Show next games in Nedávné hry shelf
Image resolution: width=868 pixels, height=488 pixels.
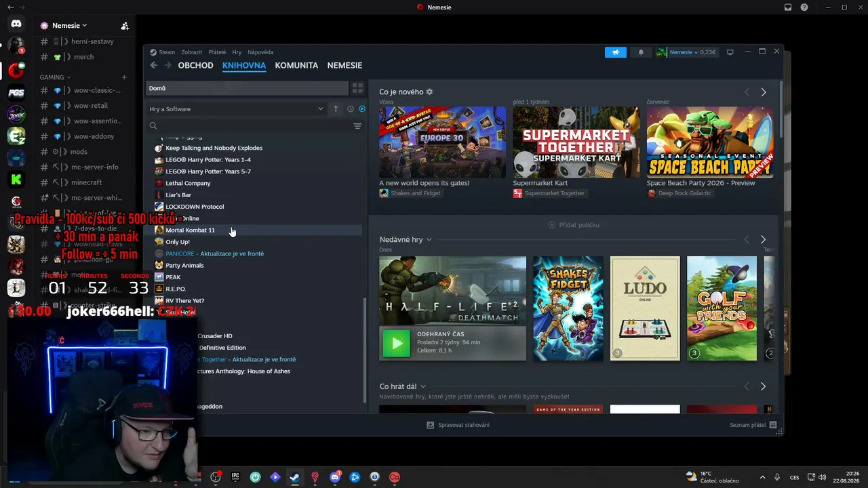point(764,240)
